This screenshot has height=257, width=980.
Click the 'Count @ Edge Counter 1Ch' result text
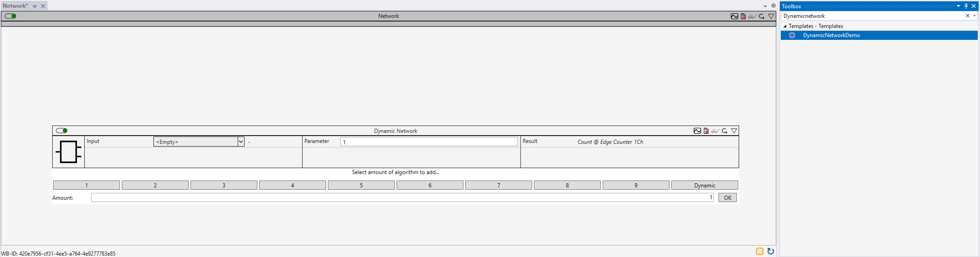point(610,142)
